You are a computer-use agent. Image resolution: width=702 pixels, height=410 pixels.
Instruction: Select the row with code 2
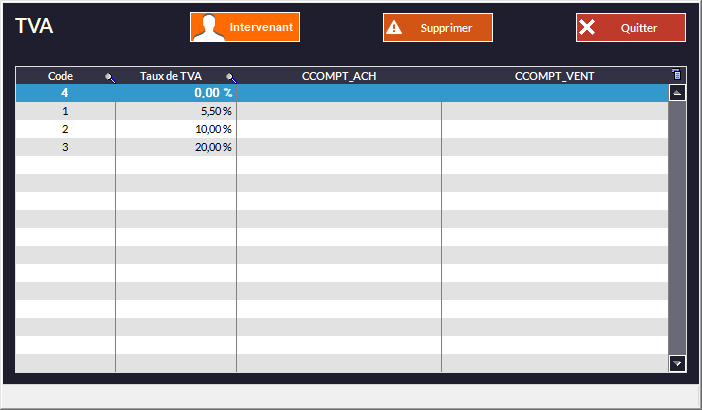(x=65, y=129)
